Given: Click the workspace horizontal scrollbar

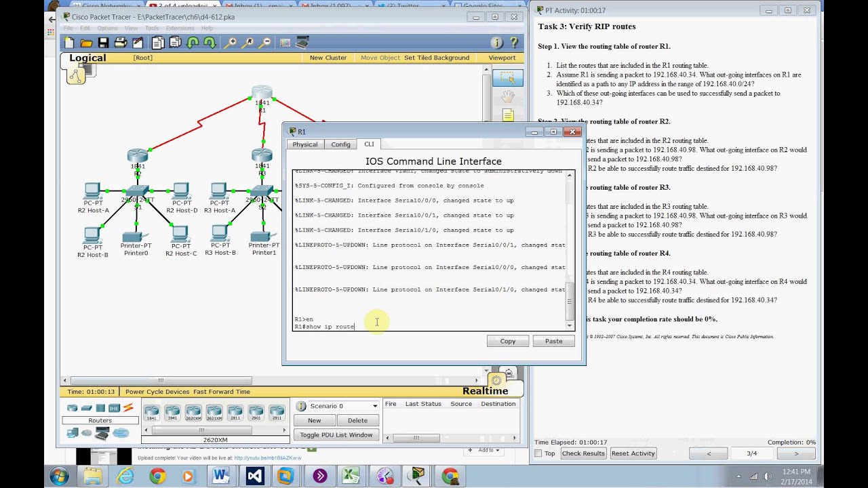Looking at the screenshot, I should (161, 381).
